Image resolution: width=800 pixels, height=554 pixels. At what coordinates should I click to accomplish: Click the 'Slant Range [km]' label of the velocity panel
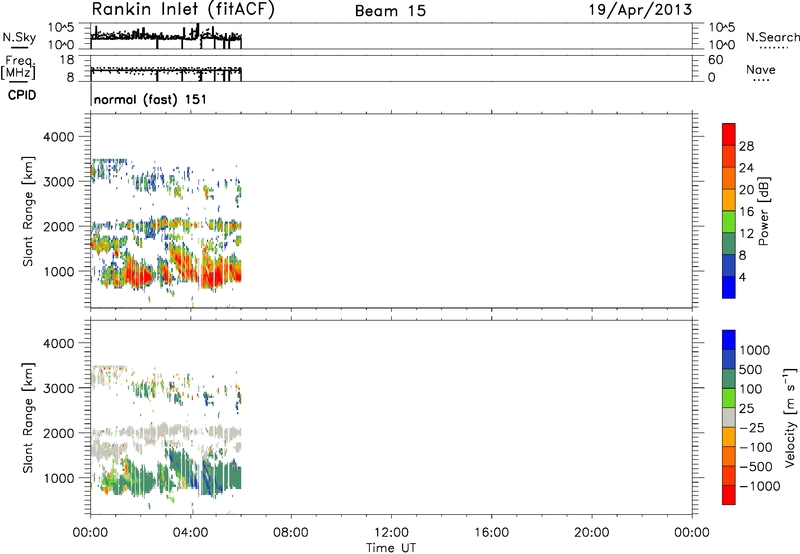click(x=28, y=418)
